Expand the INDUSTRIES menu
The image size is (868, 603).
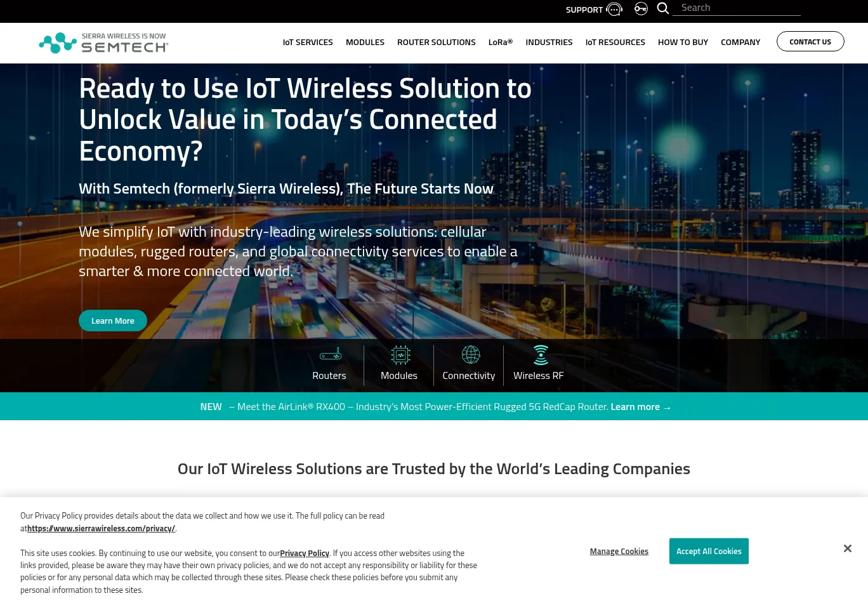click(549, 42)
